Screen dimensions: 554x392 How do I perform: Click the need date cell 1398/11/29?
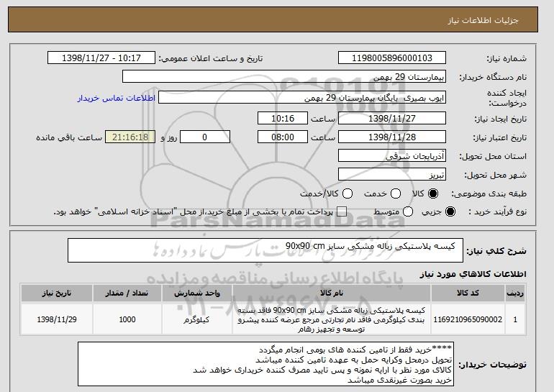click(57, 319)
